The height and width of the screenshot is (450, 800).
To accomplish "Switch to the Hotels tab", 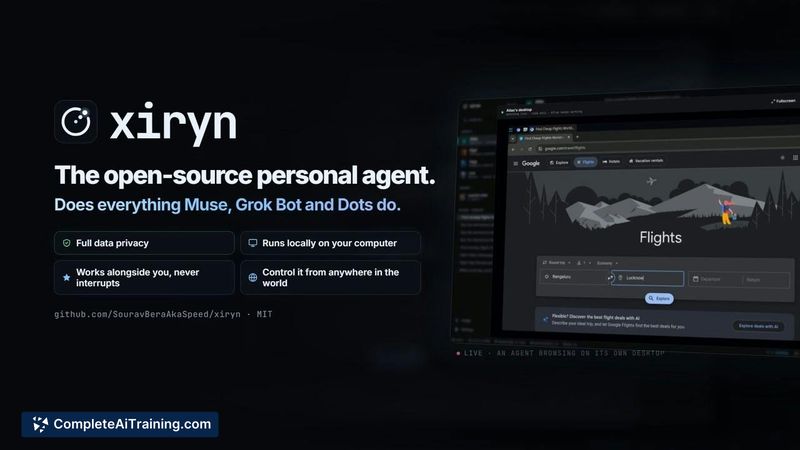I will 611,161.
